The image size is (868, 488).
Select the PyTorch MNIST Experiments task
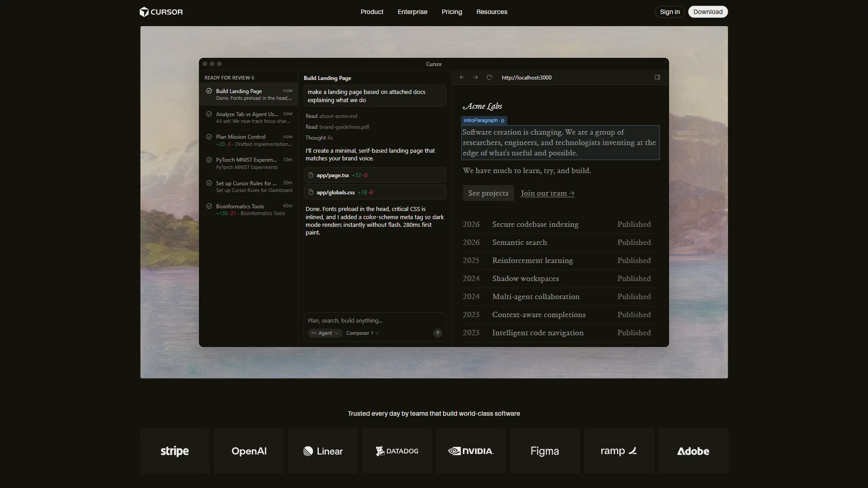[x=249, y=163]
